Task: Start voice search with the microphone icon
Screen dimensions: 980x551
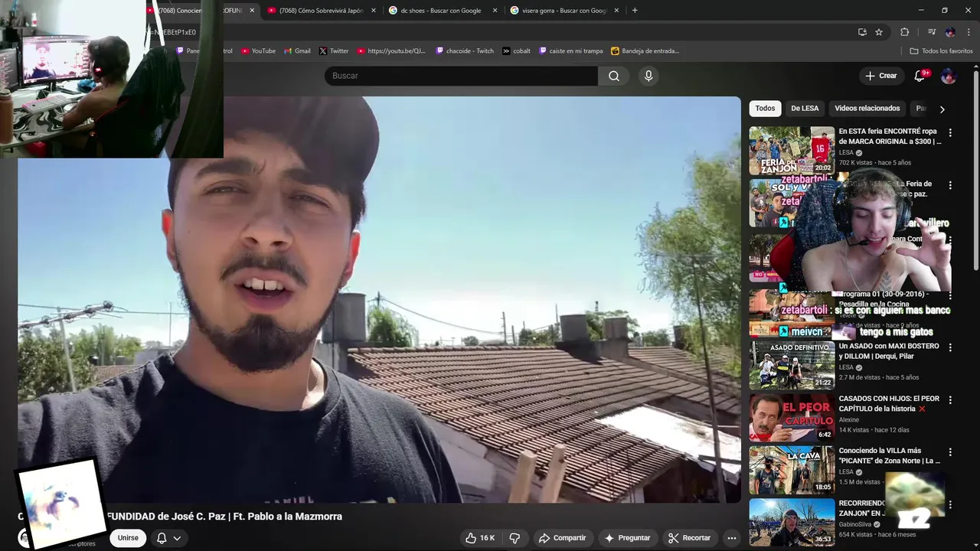Action: [648, 76]
